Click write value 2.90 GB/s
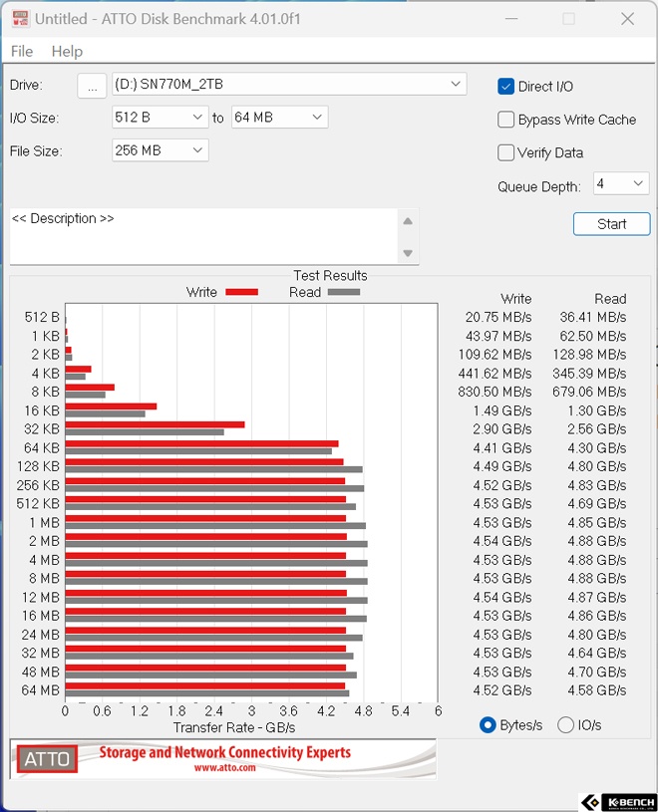The image size is (658, 812). [502, 429]
